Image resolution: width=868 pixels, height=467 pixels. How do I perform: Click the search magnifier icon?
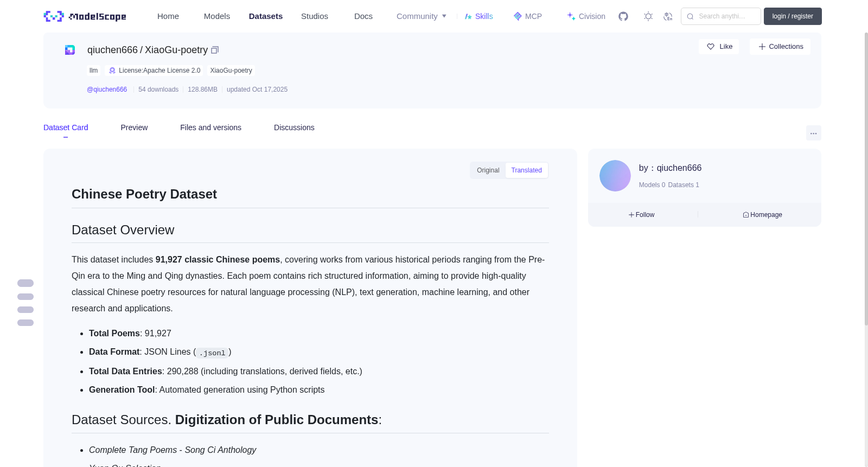point(690,16)
